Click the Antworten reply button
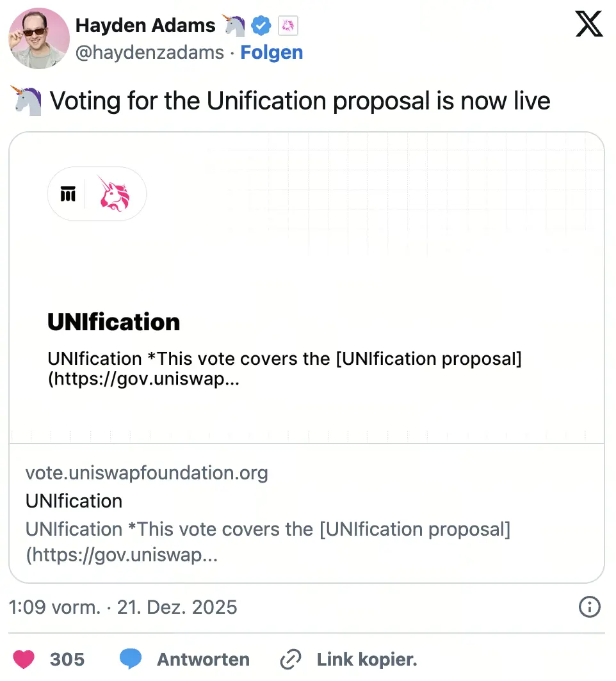This screenshot has width=616, height=681. point(203,659)
